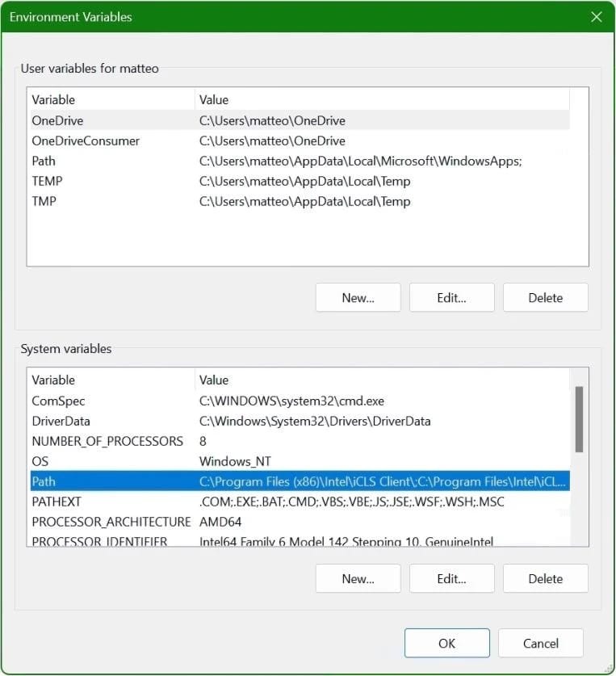Click the Variable column header in System variables
Viewport: 616px width, 676px height.
point(53,380)
